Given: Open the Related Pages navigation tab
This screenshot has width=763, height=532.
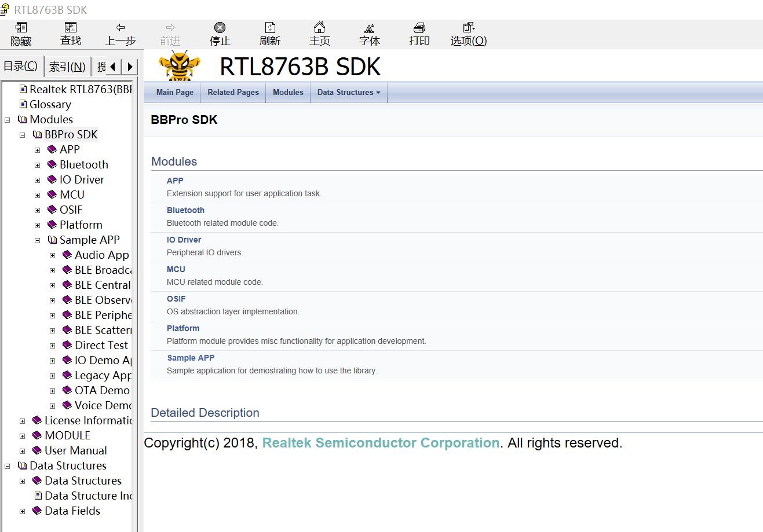Looking at the screenshot, I should pos(233,92).
